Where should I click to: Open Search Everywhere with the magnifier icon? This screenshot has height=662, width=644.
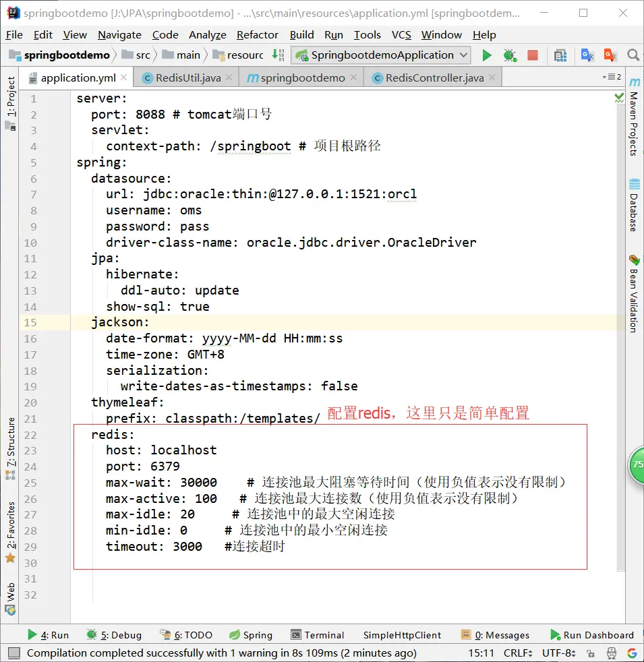pos(633,55)
